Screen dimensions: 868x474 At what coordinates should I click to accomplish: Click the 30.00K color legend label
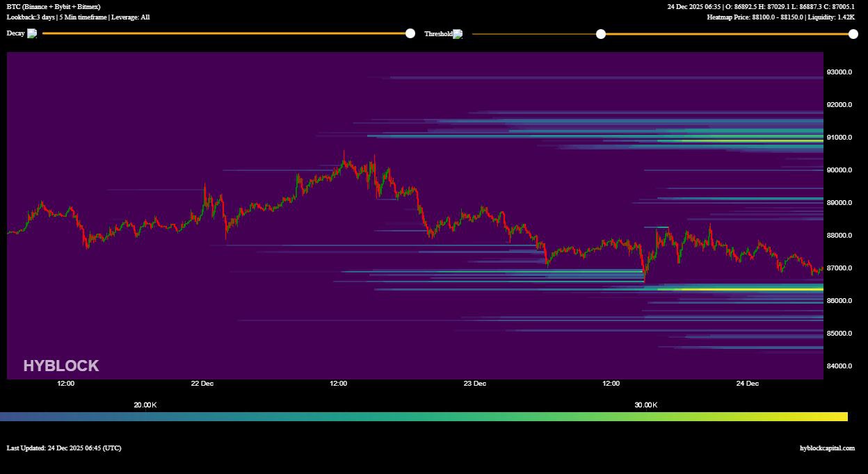click(x=645, y=404)
